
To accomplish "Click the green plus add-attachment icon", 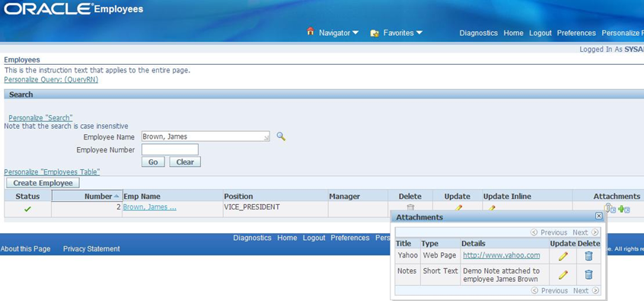I will [624, 210].
